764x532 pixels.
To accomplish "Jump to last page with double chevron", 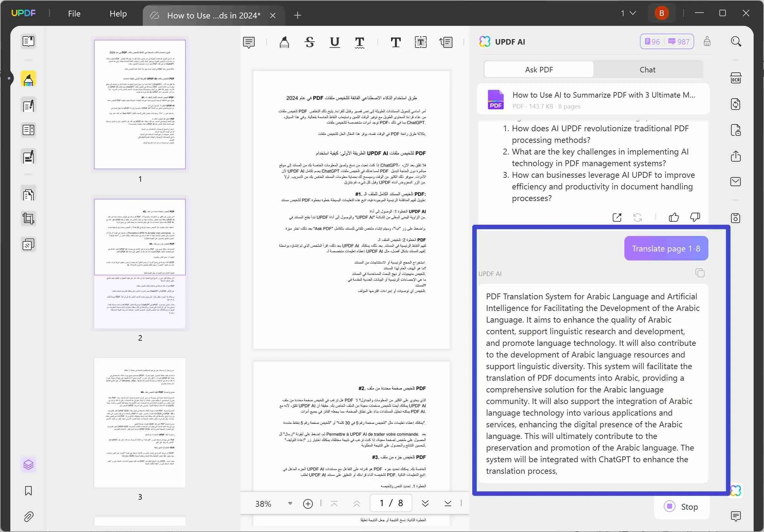I will pos(425,503).
